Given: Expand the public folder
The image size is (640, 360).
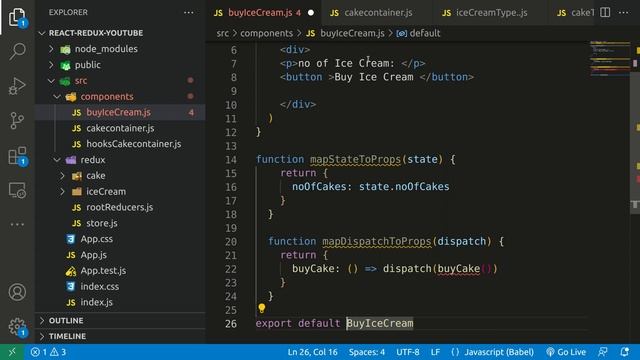Looking at the screenshot, I should pos(87,65).
